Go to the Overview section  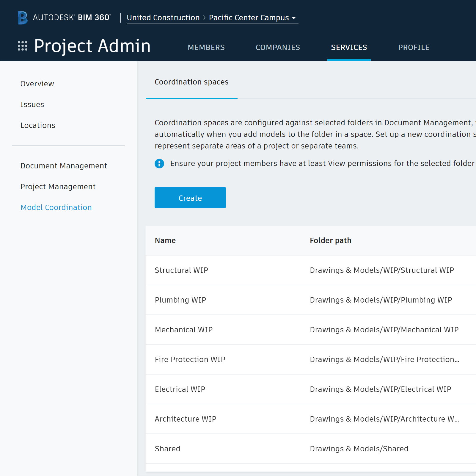pyautogui.click(x=37, y=84)
